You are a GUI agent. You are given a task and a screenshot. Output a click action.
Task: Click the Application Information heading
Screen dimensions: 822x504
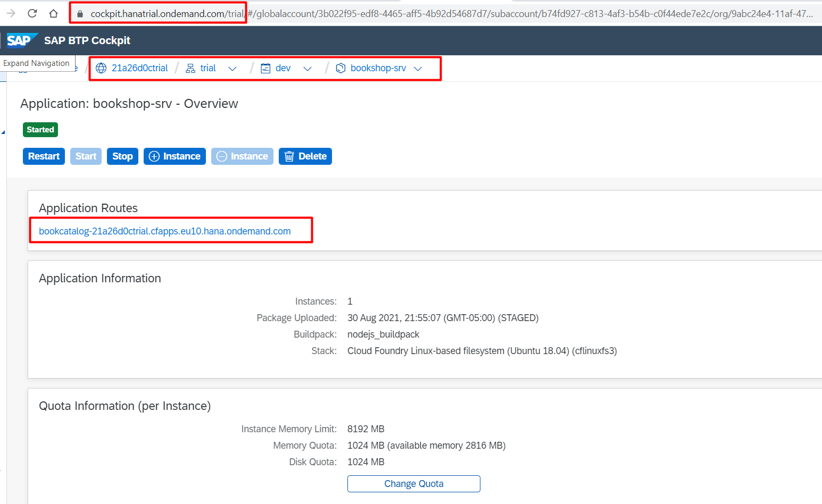click(x=100, y=278)
